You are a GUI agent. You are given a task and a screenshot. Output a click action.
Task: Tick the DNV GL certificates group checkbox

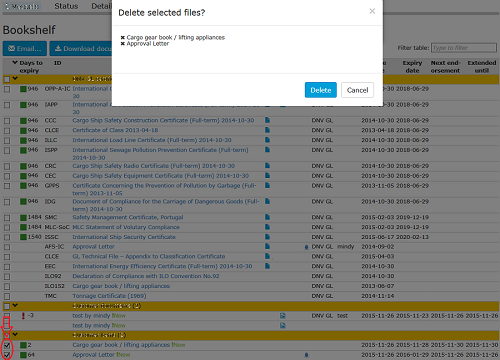(7, 79)
